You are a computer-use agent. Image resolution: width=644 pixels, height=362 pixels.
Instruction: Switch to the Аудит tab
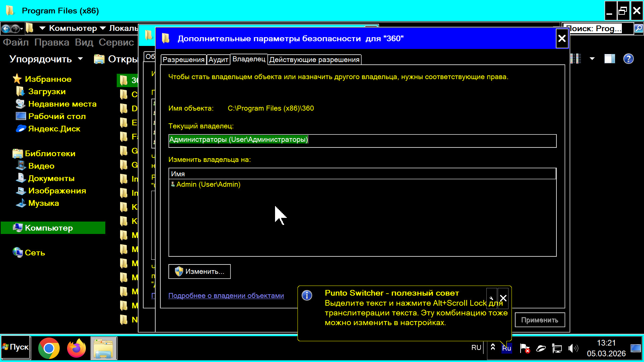point(218,60)
